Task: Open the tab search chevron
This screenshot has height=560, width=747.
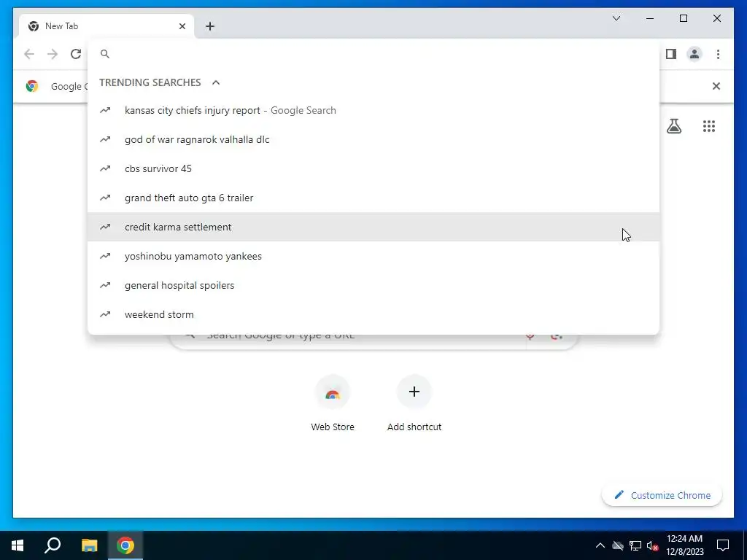Action: (x=616, y=18)
